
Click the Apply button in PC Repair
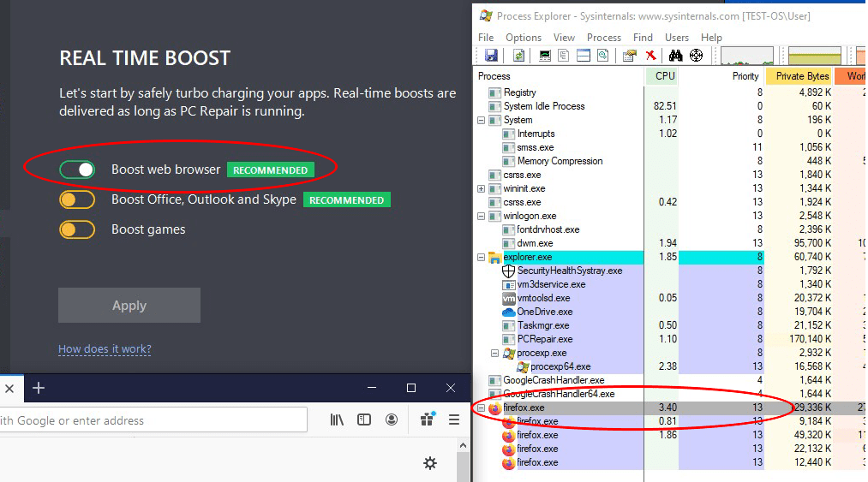(x=129, y=305)
